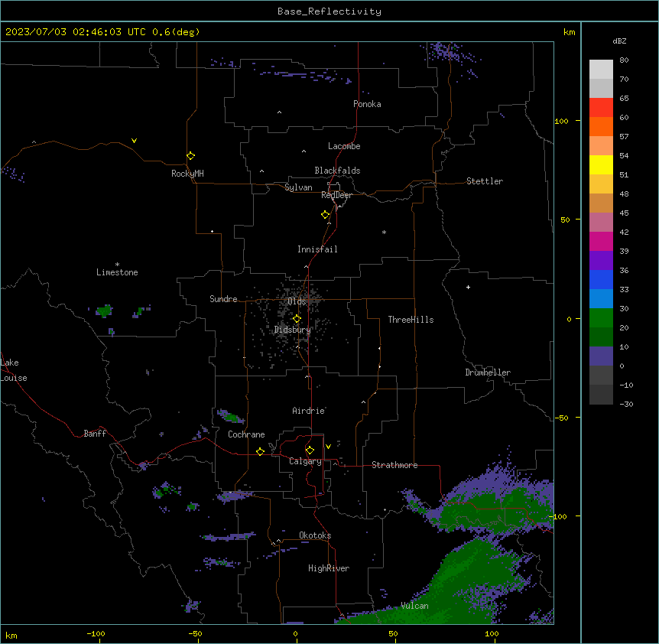Screen dimensions: 659x644
Task: Select the magenta swatch in the dBZ legend
Action: coord(601,241)
